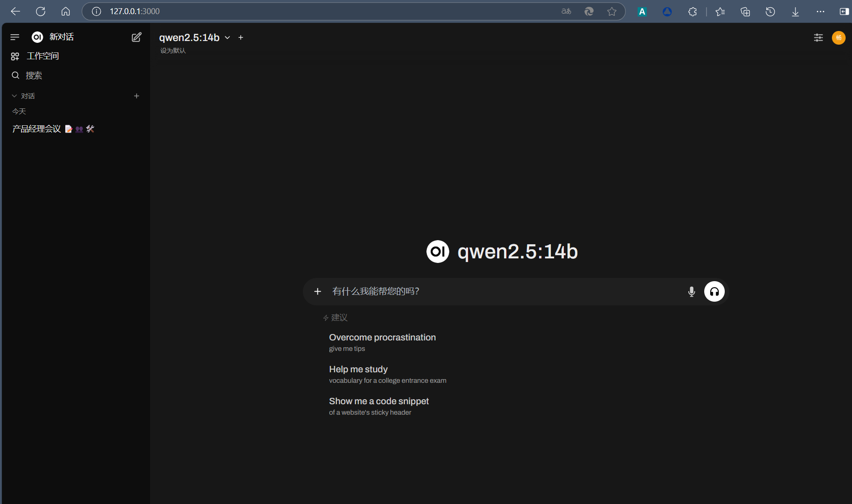This screenshot has height=504, width=852.
Task: Add another model with plus beside qwen2.5:14b
Action: point(241,37)
